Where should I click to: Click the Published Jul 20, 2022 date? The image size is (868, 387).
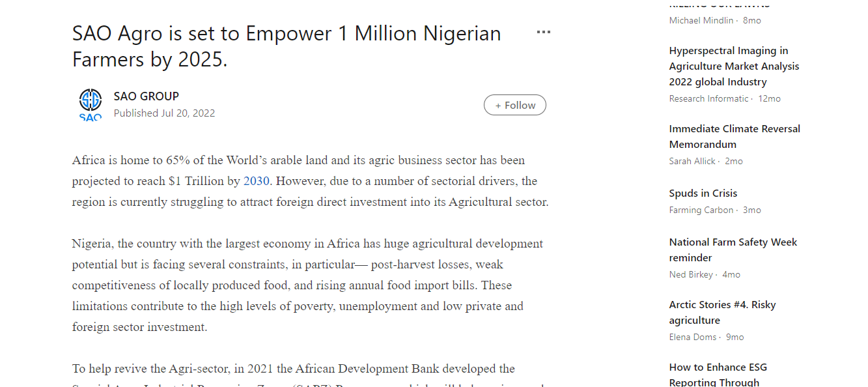point(164,113)
